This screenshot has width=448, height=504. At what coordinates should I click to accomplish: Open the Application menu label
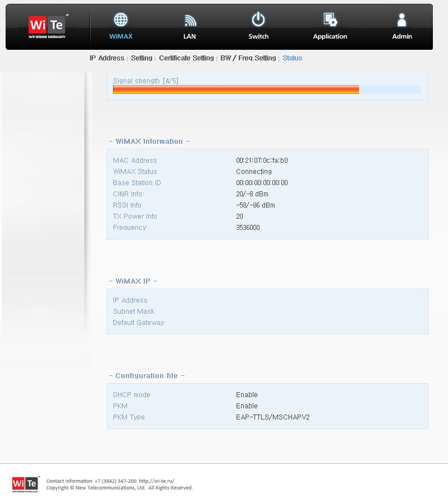(330, 36)
